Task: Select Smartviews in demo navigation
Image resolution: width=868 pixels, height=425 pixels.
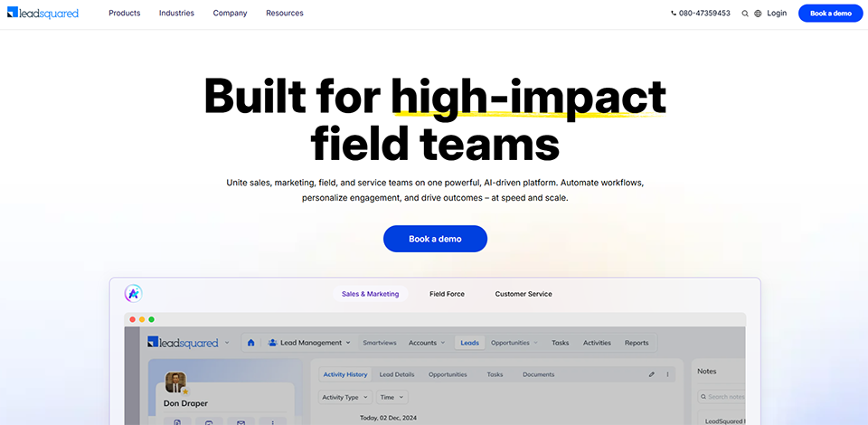Action: coord(380,343)
